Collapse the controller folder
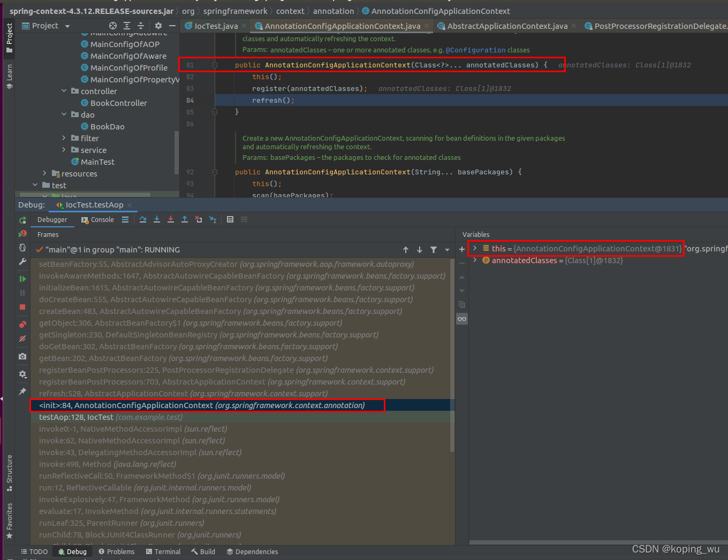Viewport: 728px width, 560px height. [64, 91]
